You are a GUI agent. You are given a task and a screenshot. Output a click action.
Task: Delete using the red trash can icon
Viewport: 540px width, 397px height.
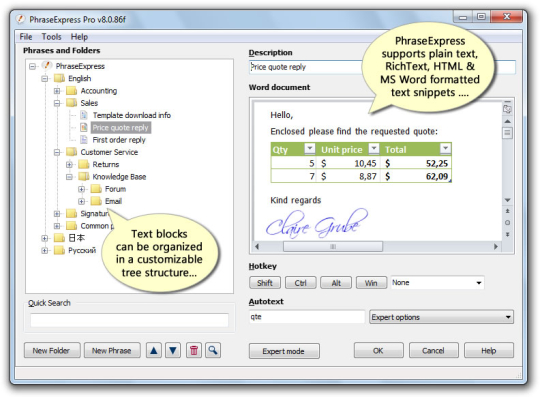coord(194,351)
